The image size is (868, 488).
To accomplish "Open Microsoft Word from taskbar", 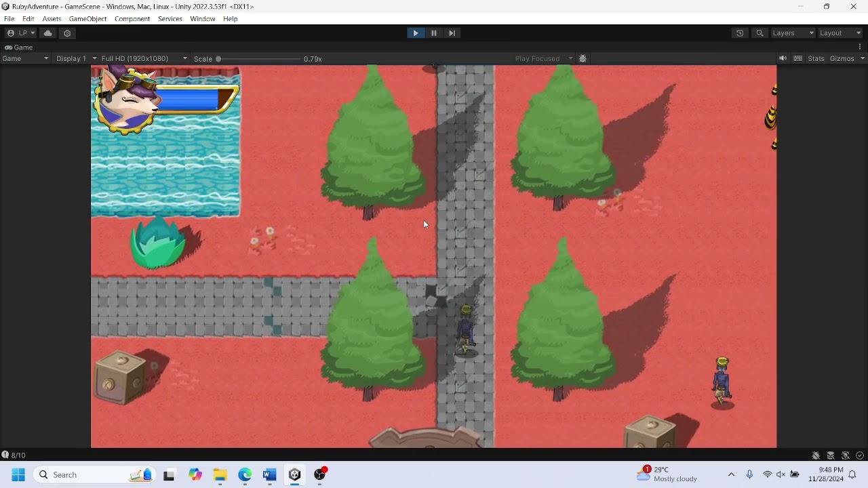I will point(270,475).
